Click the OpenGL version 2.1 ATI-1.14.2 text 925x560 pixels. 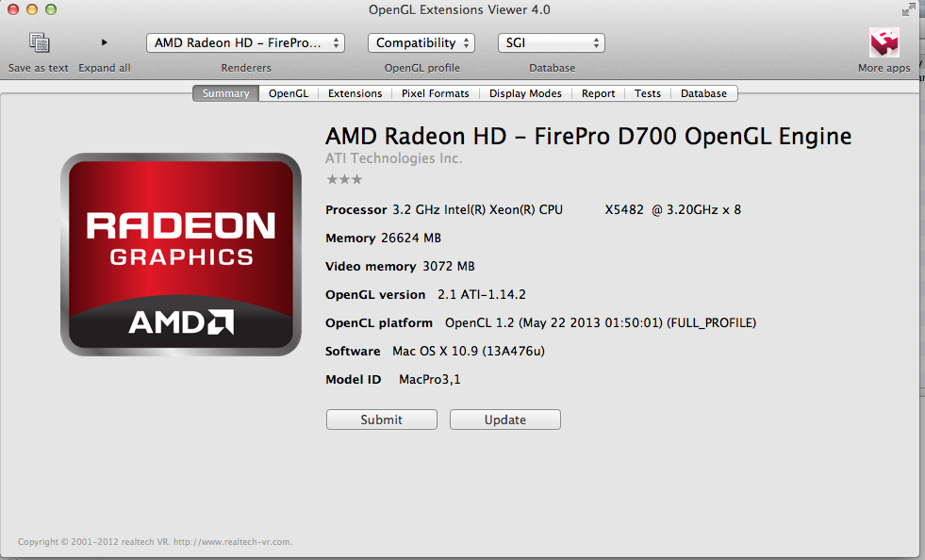[x=482, y=294]
